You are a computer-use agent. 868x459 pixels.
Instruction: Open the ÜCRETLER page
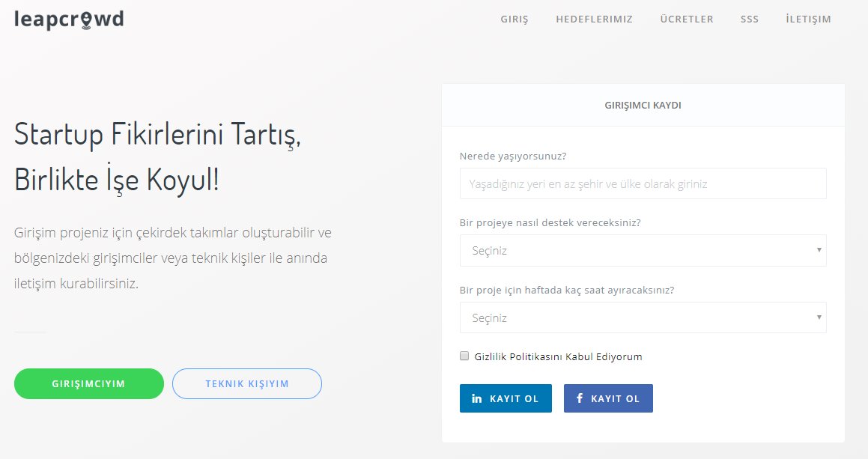tap(687, 19)
